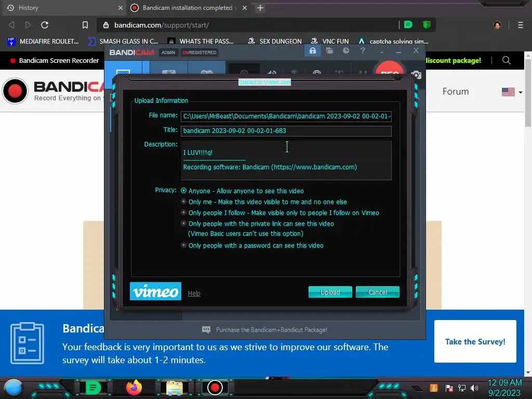Viewport: 532px width, 399px height.
Task: Click the Bandicam lock icon
Action: 312,51
